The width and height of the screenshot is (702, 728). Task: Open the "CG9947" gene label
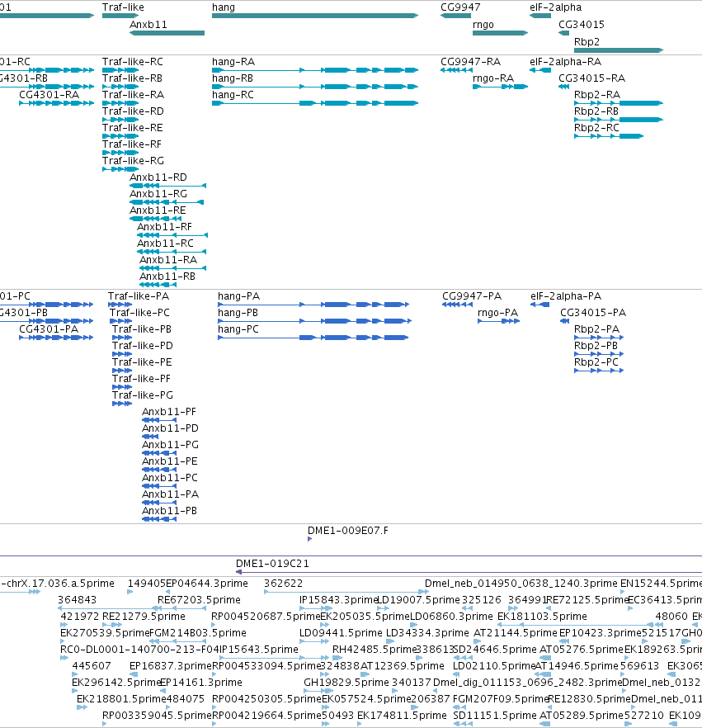460,7
